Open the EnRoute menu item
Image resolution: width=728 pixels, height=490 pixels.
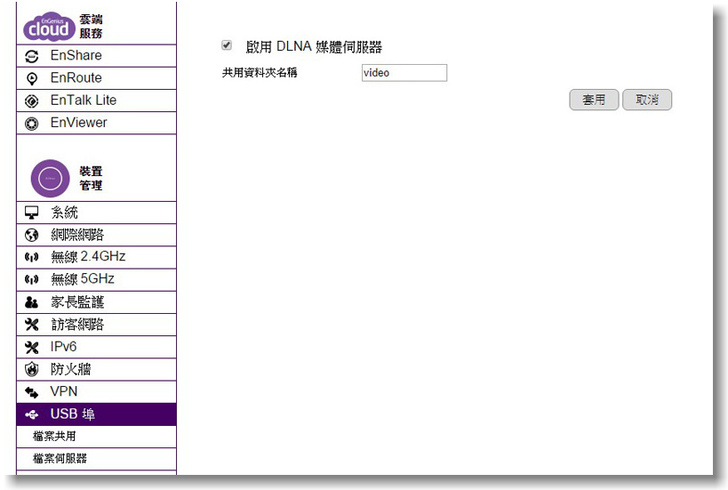click(x=97, y=78)
